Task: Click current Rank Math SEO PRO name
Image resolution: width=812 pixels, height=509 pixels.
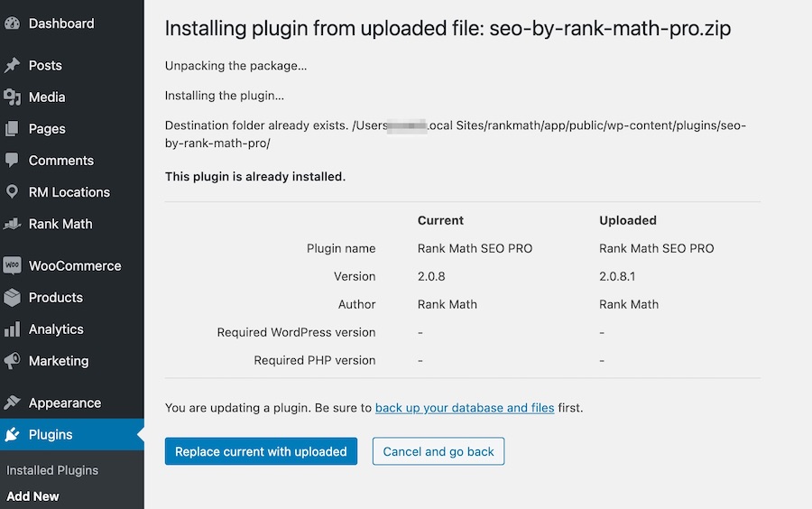Action: (x=475, y=248)
